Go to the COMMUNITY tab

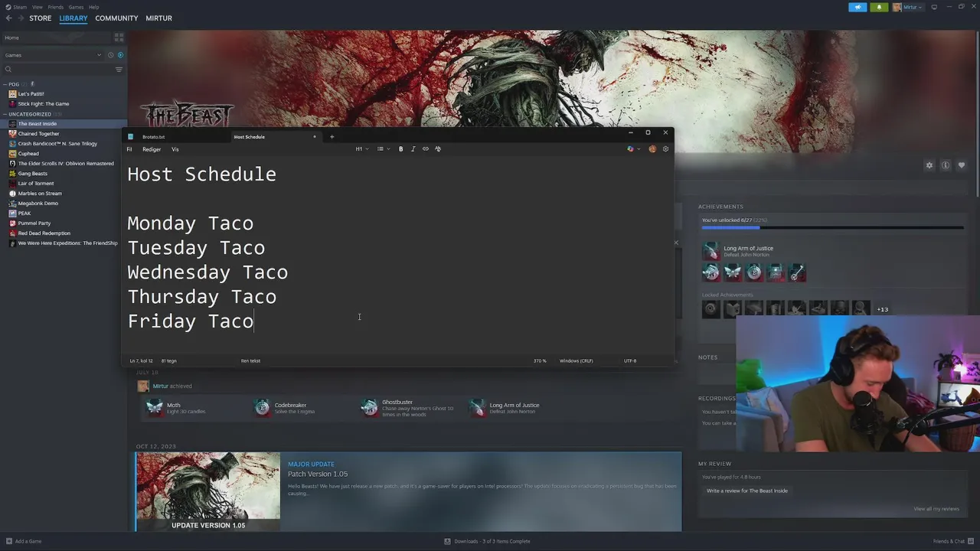(x=116, y=18)
